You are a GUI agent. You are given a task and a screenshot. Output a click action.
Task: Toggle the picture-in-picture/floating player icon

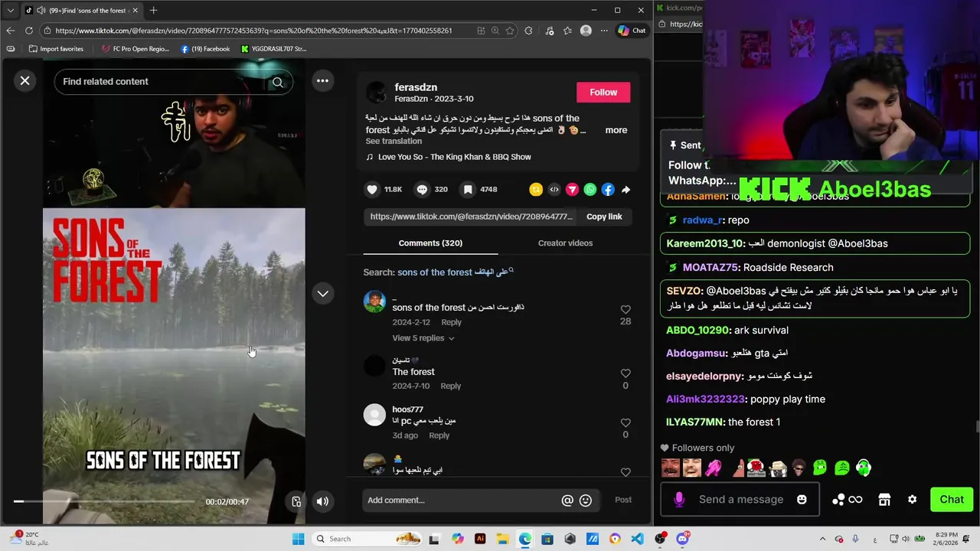click(296, 501)
